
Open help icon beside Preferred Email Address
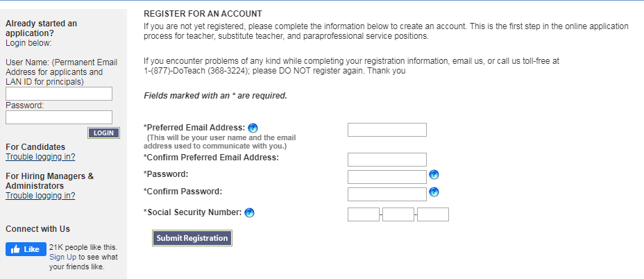pyautogui.click(x=253, y=128)
